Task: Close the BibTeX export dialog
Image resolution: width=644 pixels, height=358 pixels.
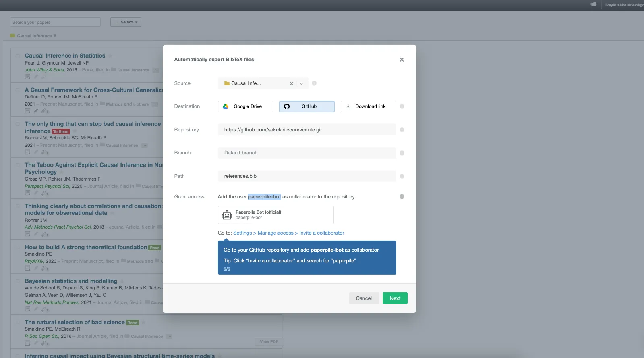Action: (402, 60)
